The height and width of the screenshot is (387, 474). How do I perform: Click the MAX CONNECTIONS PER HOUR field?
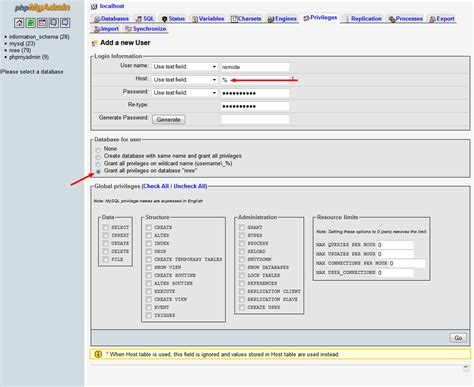pos(407,263)
